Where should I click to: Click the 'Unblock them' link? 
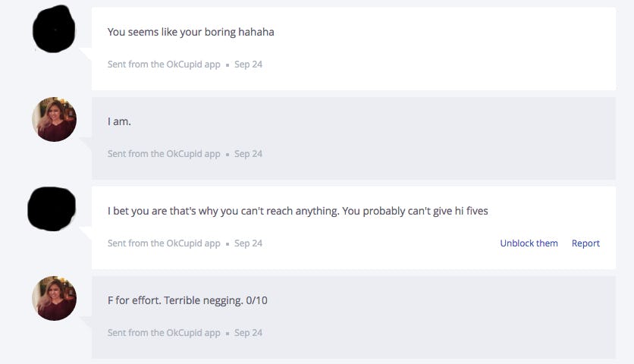[529, 243]
